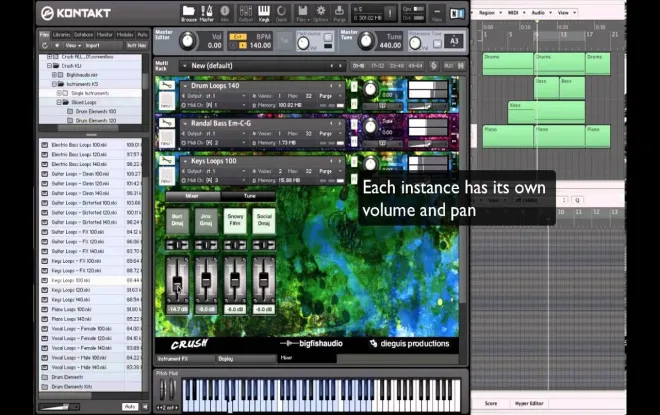Switch to the Modules browser tab
660x415 pixels.
(125, 35)
